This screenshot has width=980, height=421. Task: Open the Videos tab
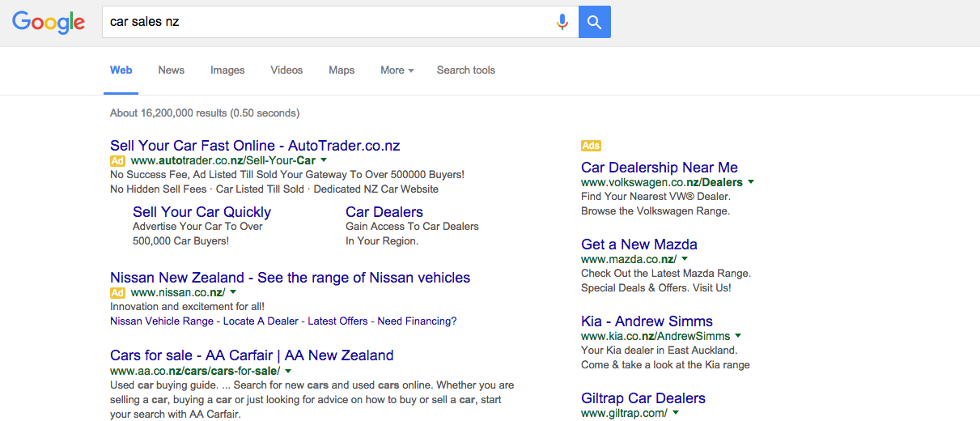286,70
